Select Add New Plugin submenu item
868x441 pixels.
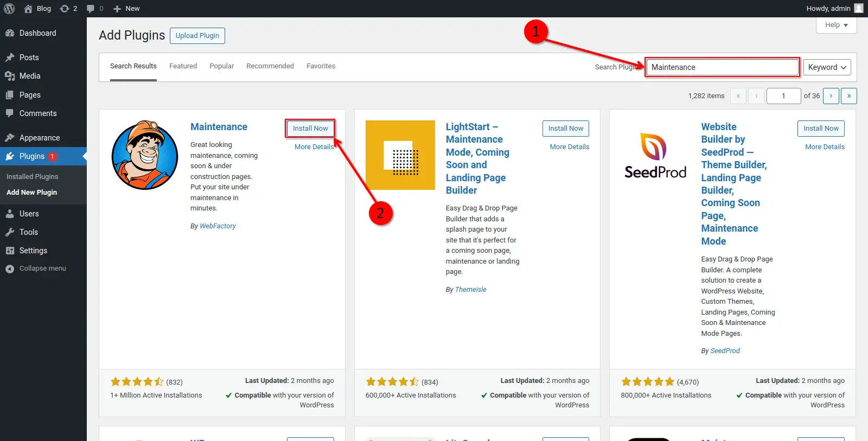31,193
